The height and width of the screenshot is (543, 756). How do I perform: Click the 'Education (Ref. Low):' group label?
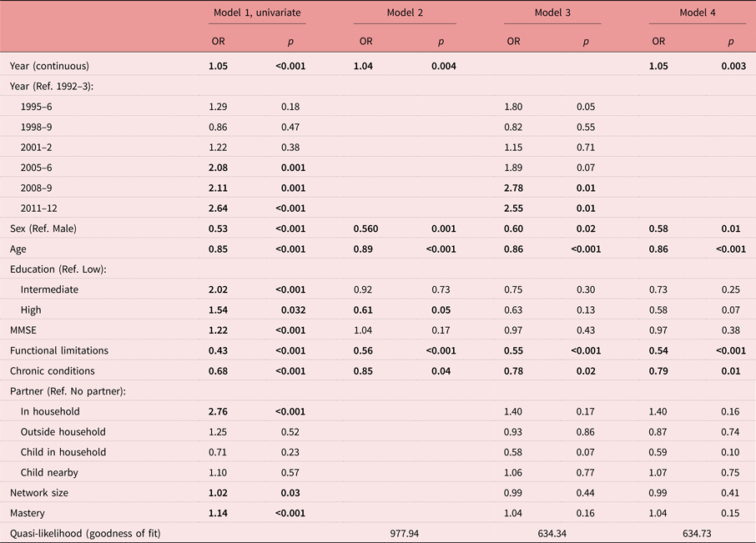pos(58,269)
